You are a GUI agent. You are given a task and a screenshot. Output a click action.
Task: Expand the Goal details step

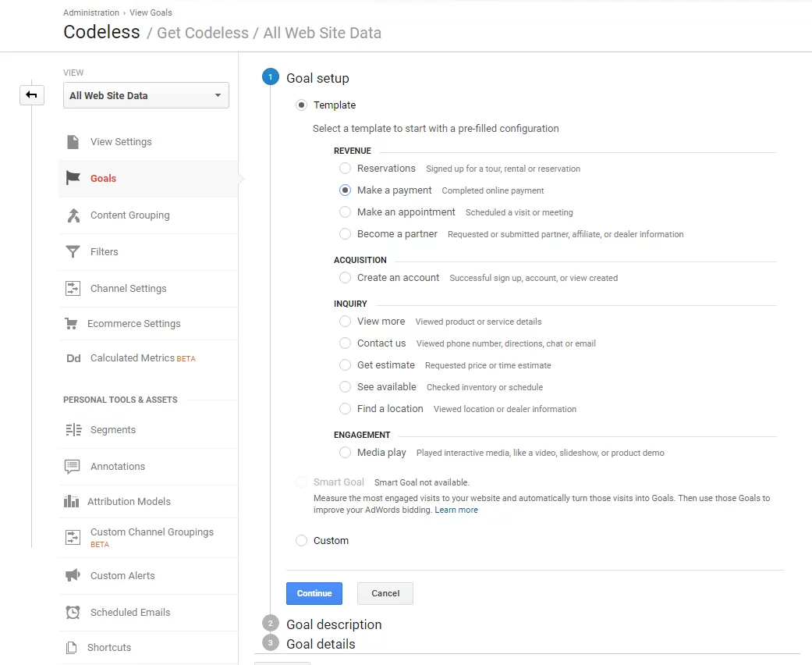coord(321,643)
